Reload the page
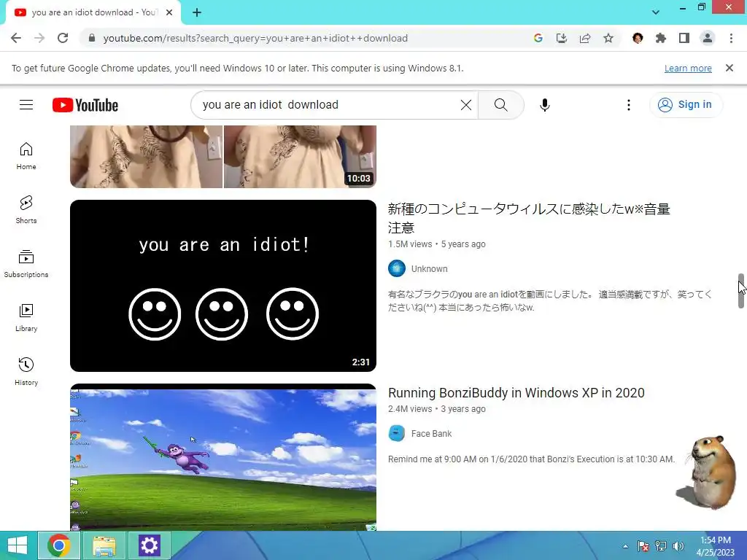Viewport: 747px width, 560px height. 63,38
